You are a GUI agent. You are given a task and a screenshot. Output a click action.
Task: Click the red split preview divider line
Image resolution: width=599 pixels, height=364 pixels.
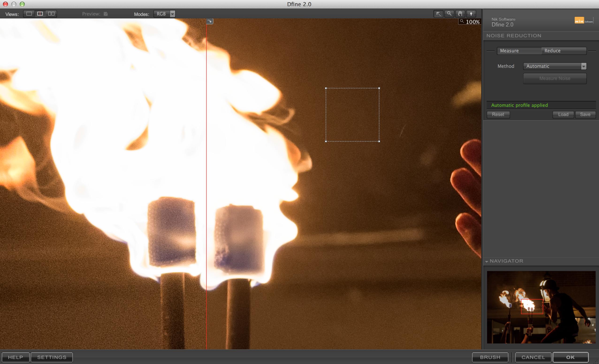(206, 170)
